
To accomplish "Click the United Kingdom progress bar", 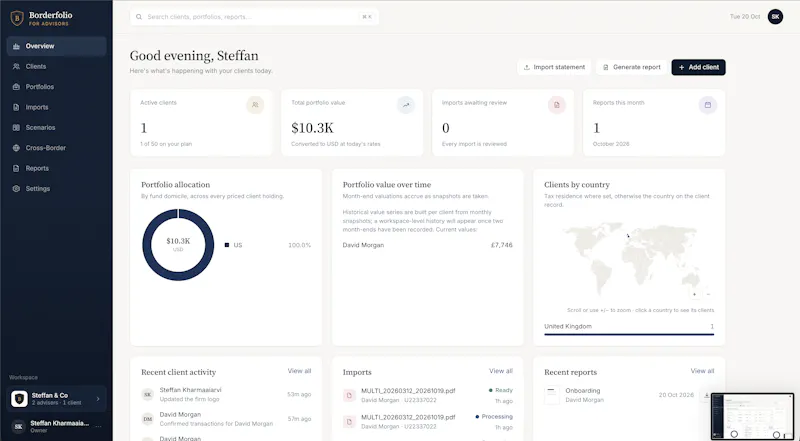I will tap(629, 334).
